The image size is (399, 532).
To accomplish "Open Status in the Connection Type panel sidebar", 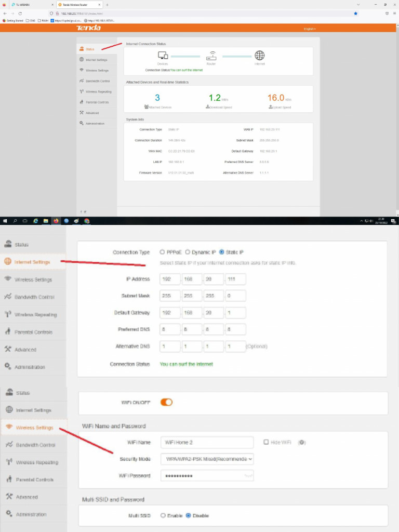I will (33, 245).
